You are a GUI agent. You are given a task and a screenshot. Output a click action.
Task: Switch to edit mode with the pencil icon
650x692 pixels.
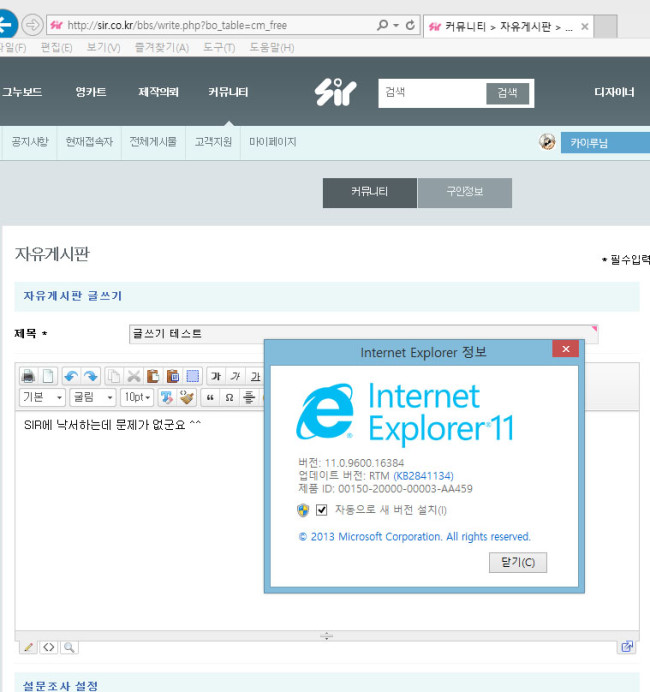coord(28,647)
